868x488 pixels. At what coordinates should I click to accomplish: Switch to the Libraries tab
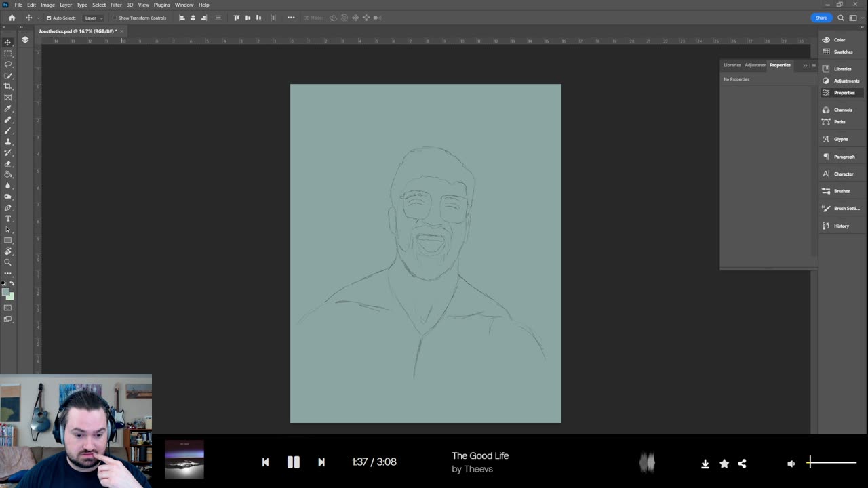pos(732,65)
